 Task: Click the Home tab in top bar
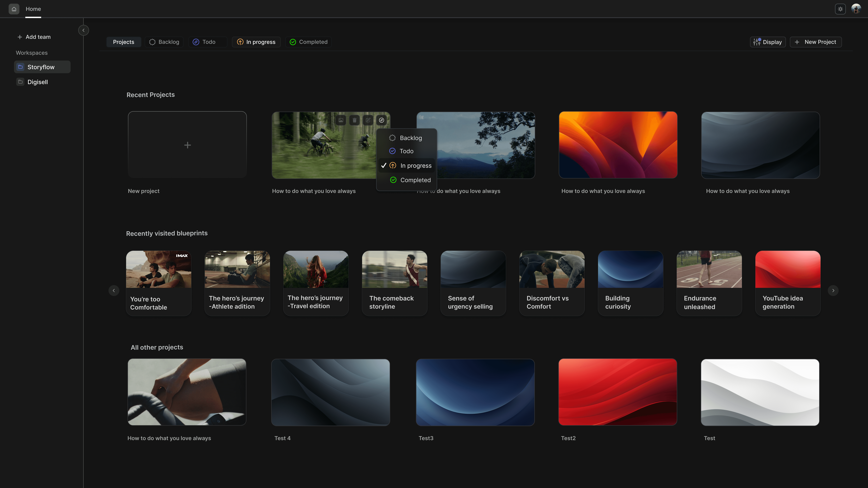[x=33, y=9]
